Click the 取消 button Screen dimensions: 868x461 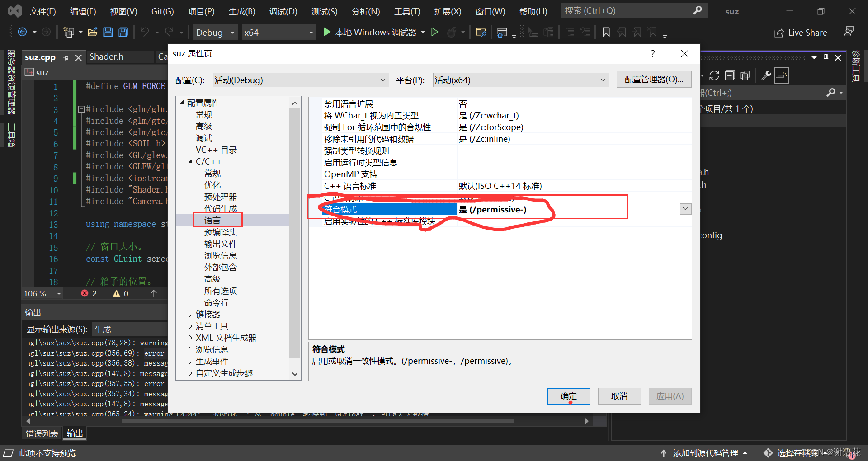click(619, 396)
